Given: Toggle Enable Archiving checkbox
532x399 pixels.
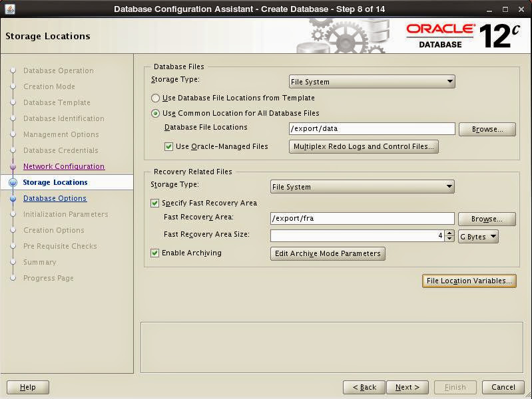Looking at the screenshot, I should pyautogui.click(x=154, y=253).
